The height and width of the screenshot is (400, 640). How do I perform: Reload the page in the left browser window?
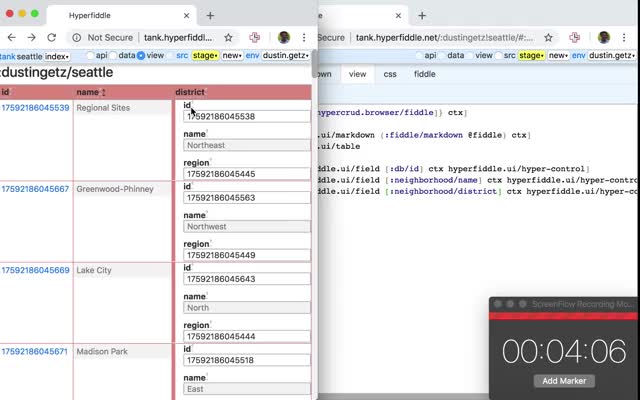tap(49, 37)
